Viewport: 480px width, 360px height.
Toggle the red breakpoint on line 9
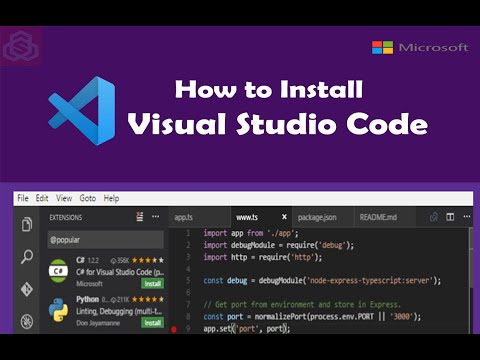[x=174, y=329]
